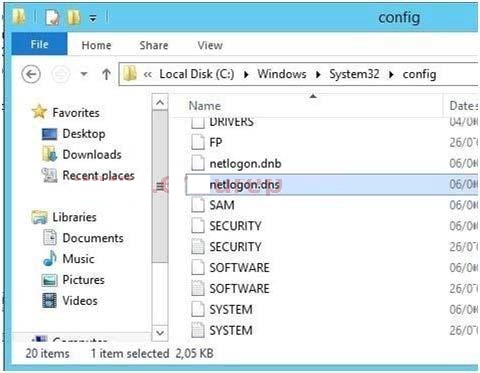The height and width of the screenshot is (373, 480).
Task: Click the Back navigation arrow
Action: [x=31, y=74]
